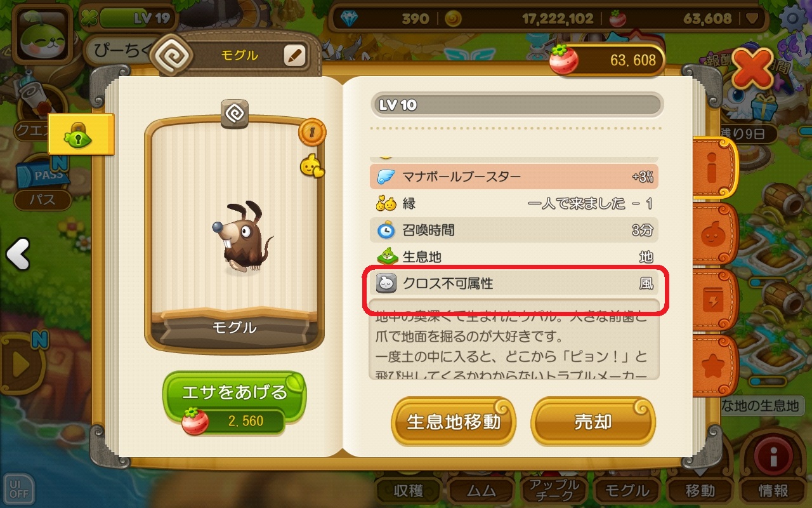Click the heart affection icon on card
Image resolution: width=812 pixels, height=508 pixels.
coord(311,167)
